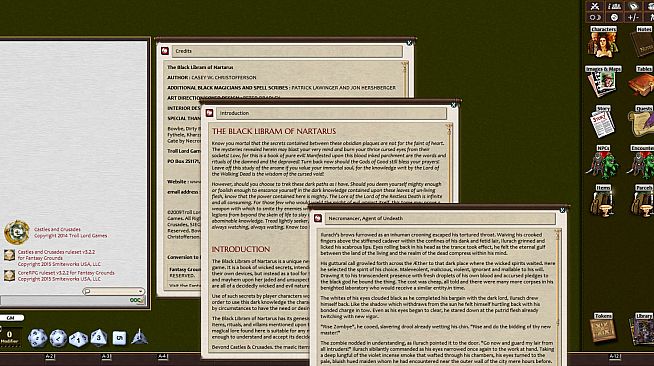Open the Characters sidebar panel

(603, 43)
